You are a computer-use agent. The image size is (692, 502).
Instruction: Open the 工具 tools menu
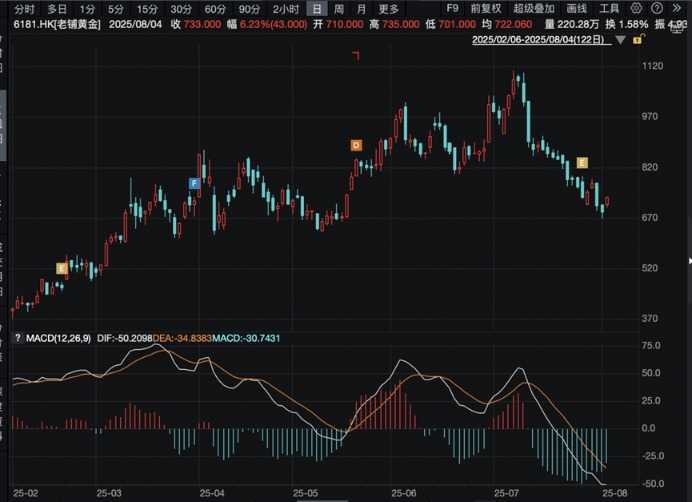[610, 7]
